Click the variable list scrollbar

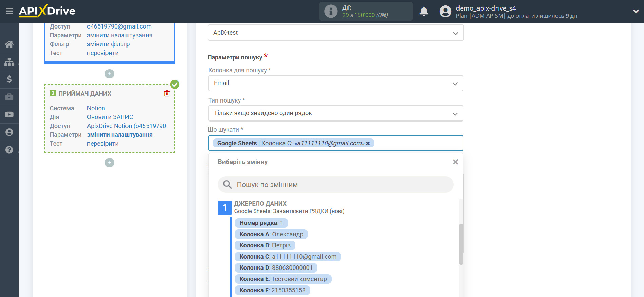(x=461, y=244)
